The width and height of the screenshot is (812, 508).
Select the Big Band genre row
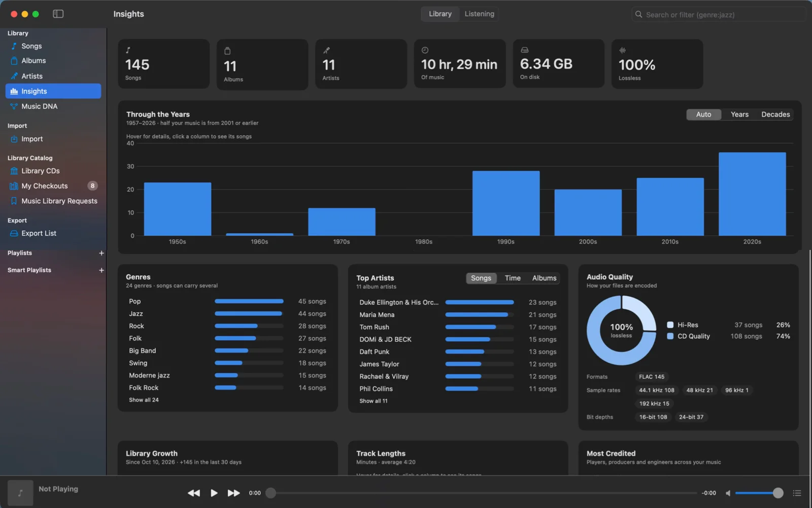227,351
